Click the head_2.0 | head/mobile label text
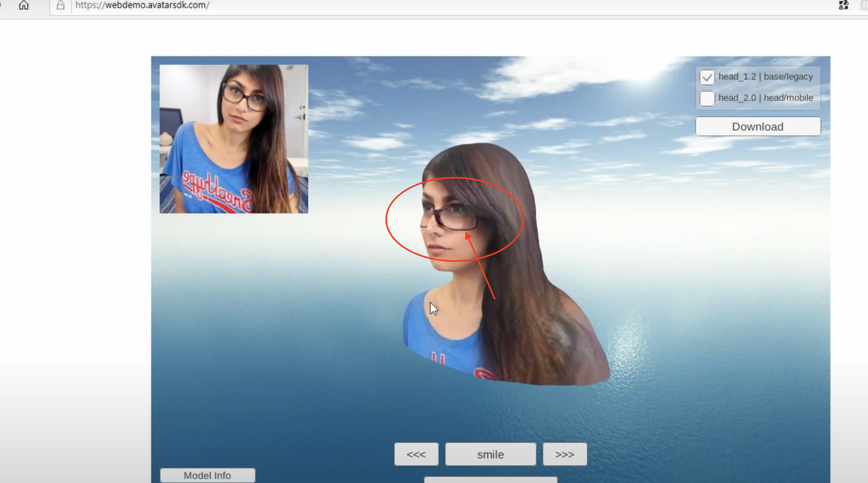The image size is (868, 483). click(x=766, y=98)
